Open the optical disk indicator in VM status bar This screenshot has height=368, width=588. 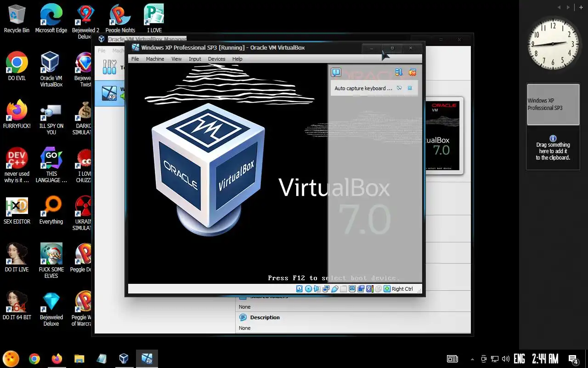pos(309,289)
